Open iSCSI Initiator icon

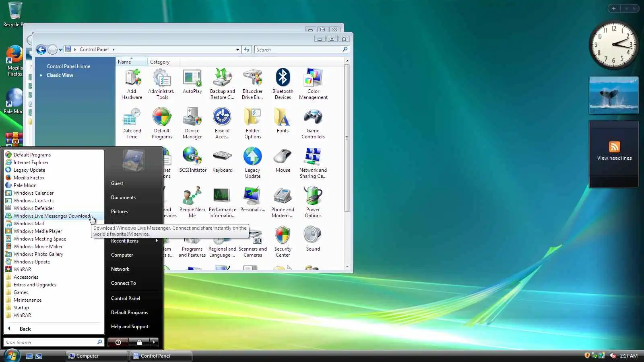pyautogui.click(x=192, y=160)
